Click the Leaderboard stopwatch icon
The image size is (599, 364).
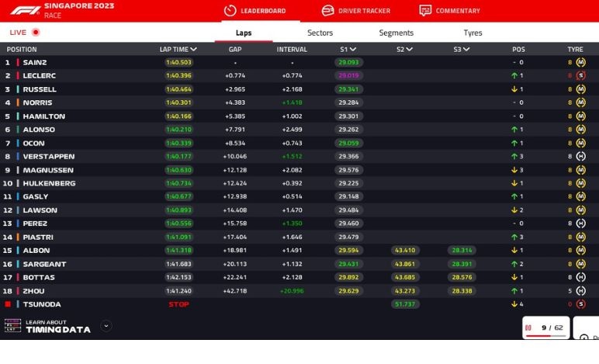coord(230,11)
